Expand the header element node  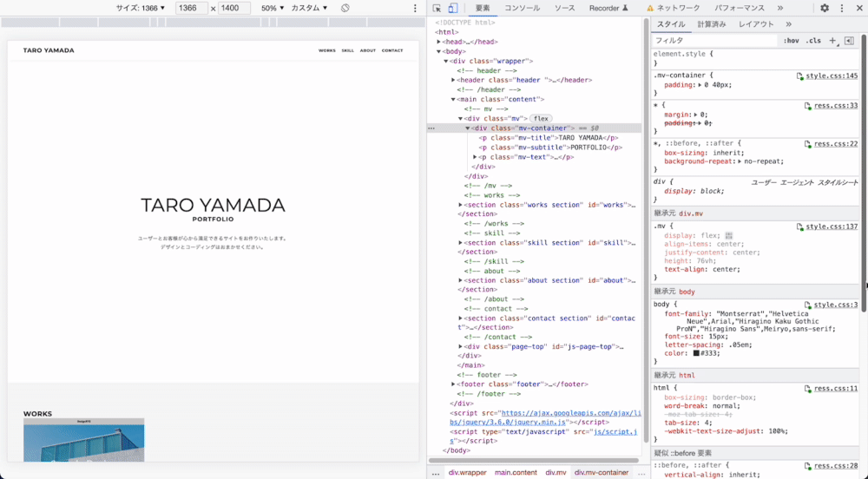tap(453, 80)
